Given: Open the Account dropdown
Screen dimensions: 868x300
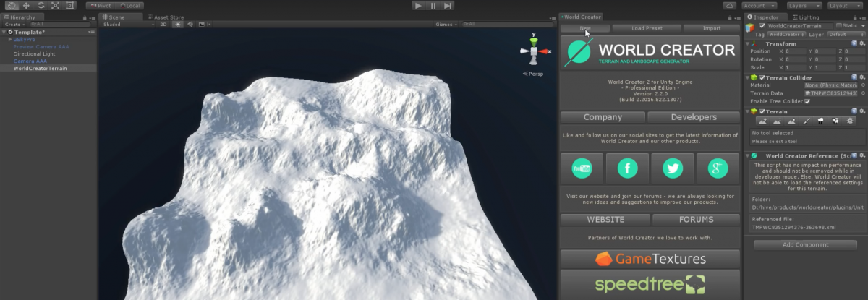Looking at the screenshot, I should [759, 5].
